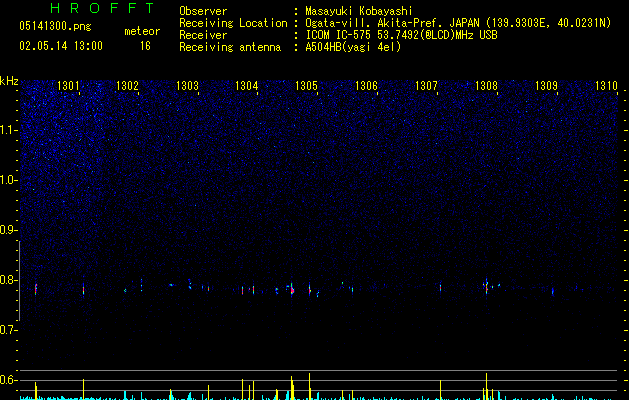
Task: Click the Observer label
Action: coord(203,11)
